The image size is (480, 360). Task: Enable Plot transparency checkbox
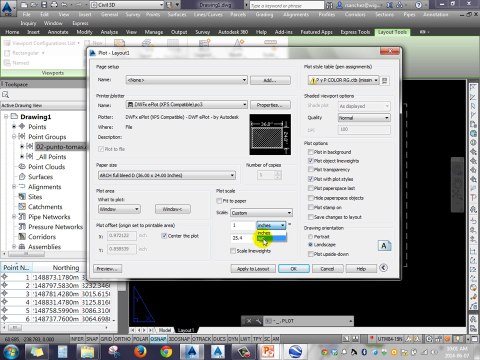click(311, 170)
